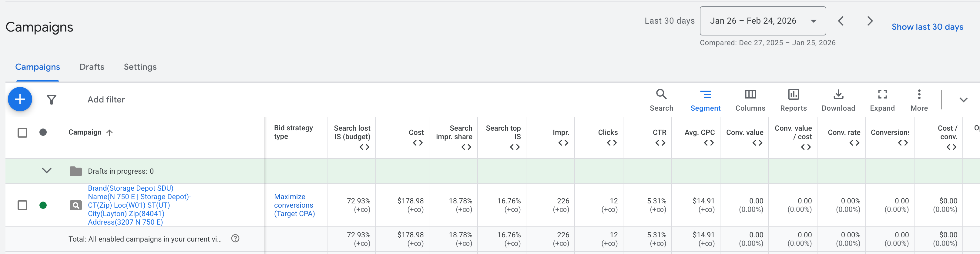Download the campaign table

click(838, 100)
